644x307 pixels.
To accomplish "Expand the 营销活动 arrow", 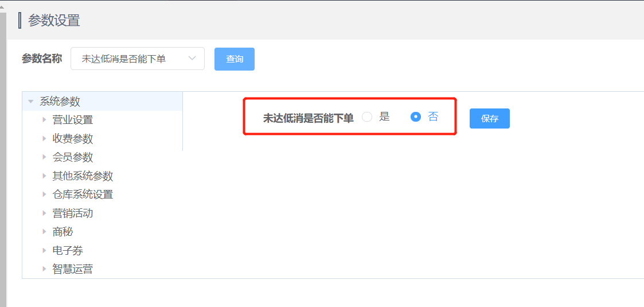I will [44, 213].
